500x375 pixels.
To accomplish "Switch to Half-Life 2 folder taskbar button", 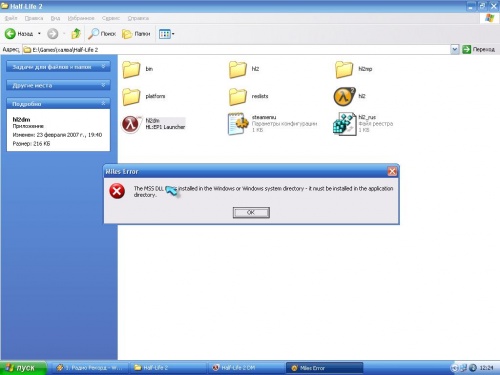I will point(168,368).
